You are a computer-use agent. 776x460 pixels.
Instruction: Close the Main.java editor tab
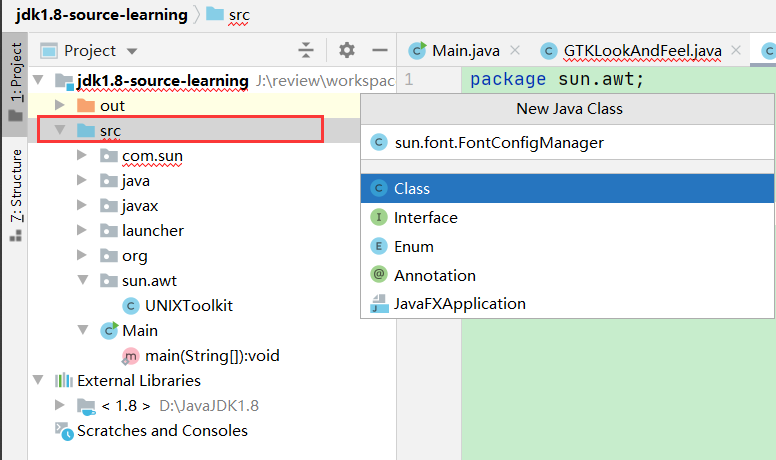click(515, 50)
